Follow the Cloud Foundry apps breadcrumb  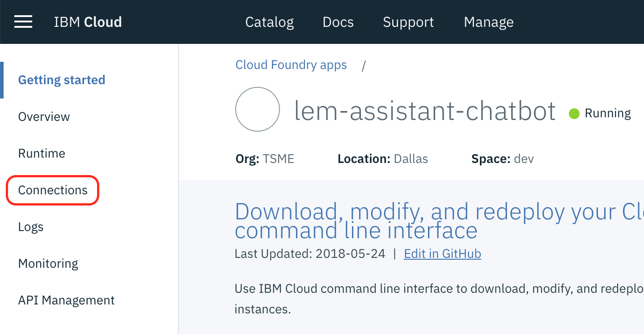(x=291, y=65)
